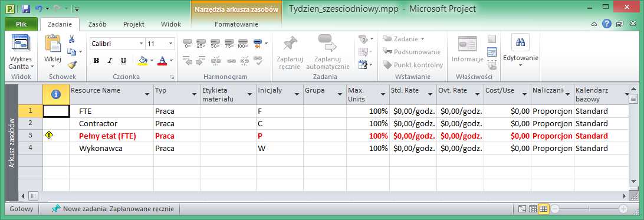The height and width of the screenshot is (220, 644).
Task: Click the split task icon
Action: tap(215, 61)
